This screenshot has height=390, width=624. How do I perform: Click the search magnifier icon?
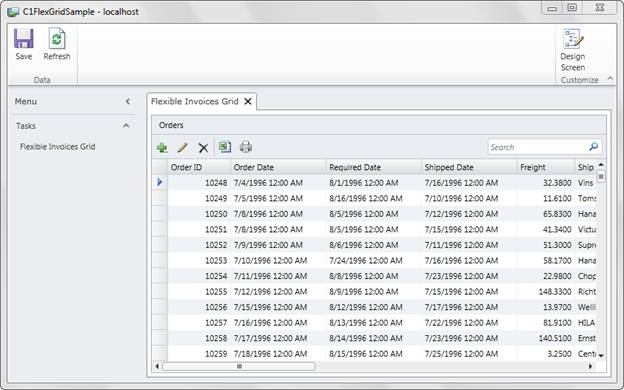click(x=593, y=147)
